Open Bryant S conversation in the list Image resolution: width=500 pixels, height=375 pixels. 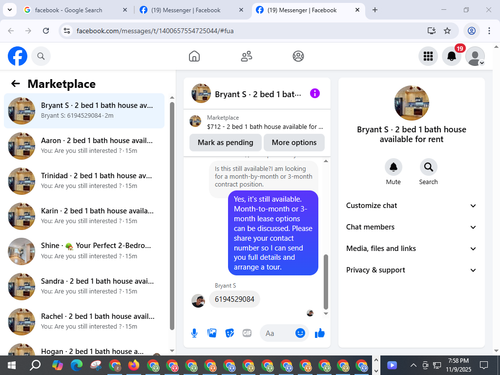[84, 111]
